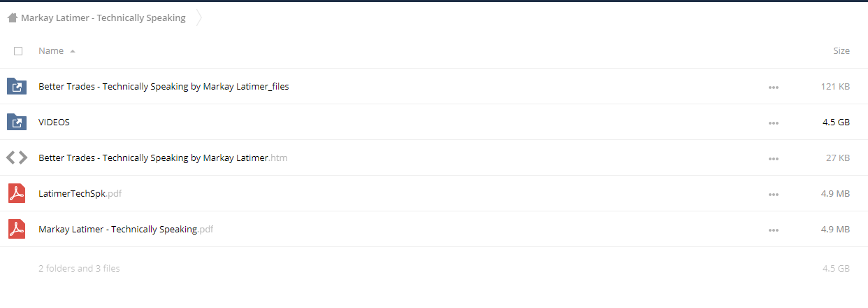Open Better Trades Technically Speaking htm file
Screen dimensions: 868x308
pos(163,157)
